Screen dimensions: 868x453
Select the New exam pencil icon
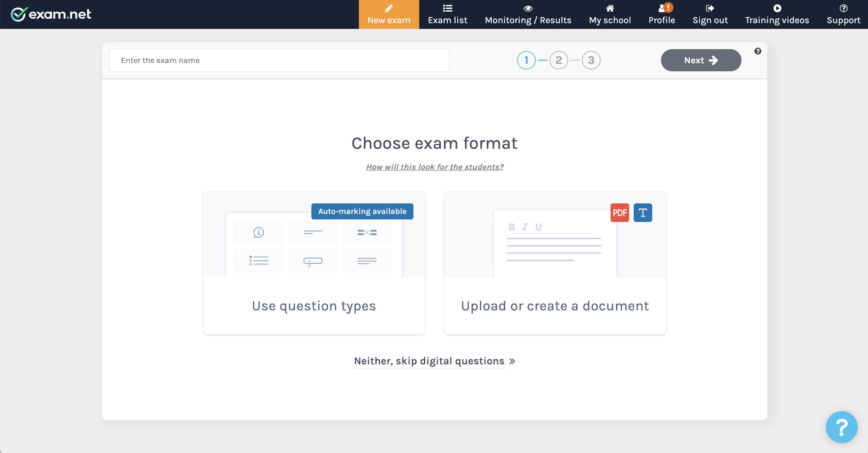(x=389, y=8)
